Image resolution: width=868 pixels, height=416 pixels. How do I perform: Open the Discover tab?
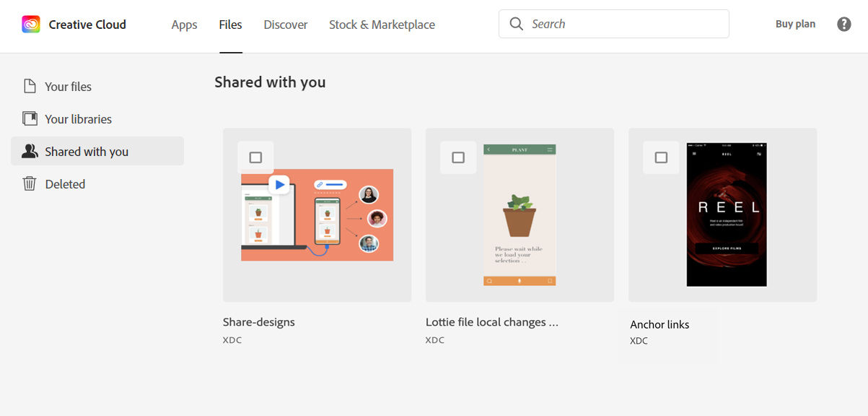[286, 25]
